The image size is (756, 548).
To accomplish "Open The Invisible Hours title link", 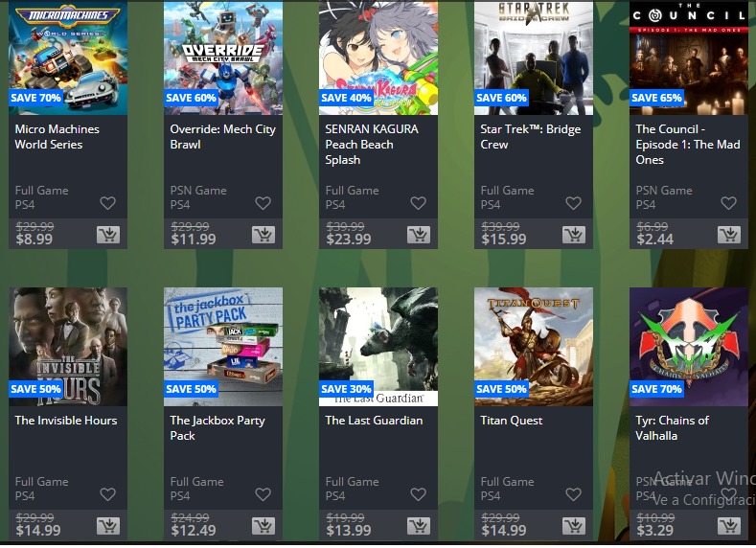I will coord(66,421).
